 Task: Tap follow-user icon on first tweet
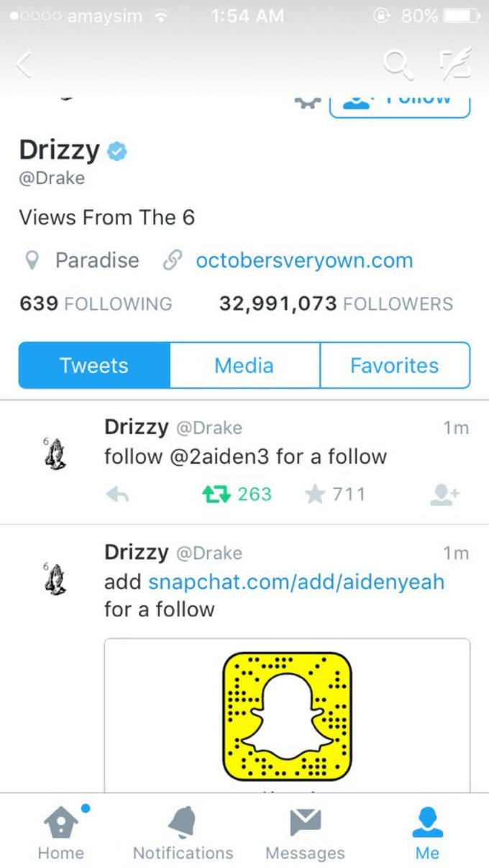click(x=443, y=494)
